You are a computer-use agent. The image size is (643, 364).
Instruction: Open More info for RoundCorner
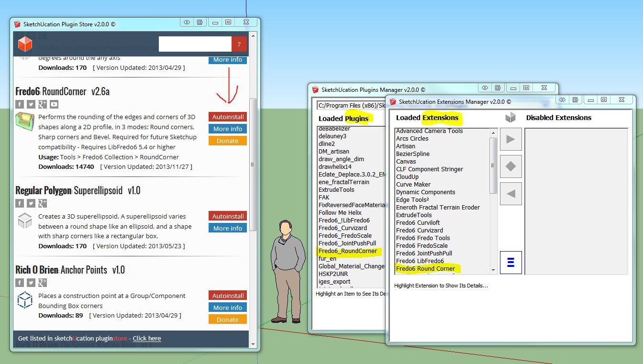point(228,129)
